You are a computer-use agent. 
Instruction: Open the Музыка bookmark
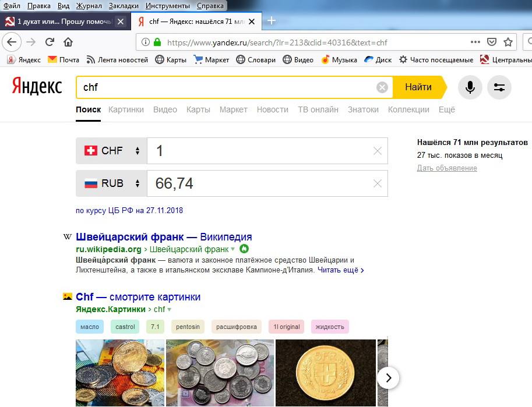coord(339,60)
